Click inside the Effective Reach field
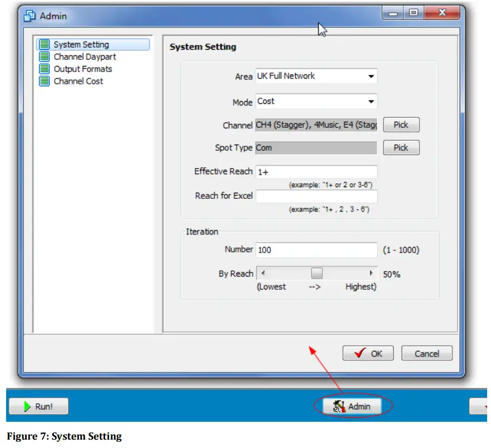Viewport: 491px width, 448px height. (316, 171)
